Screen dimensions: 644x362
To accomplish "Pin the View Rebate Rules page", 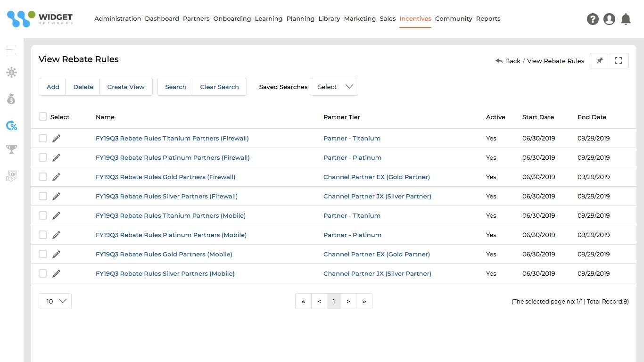I will (x=599, y=60).
